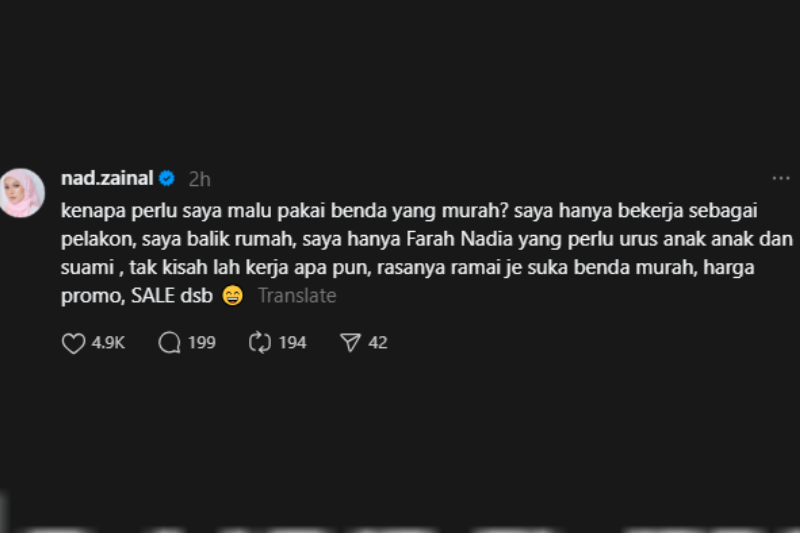Viewport: 800px width, 533px height.
Task: Open replies via the comment bubble icon
Action: click(169, 343)
